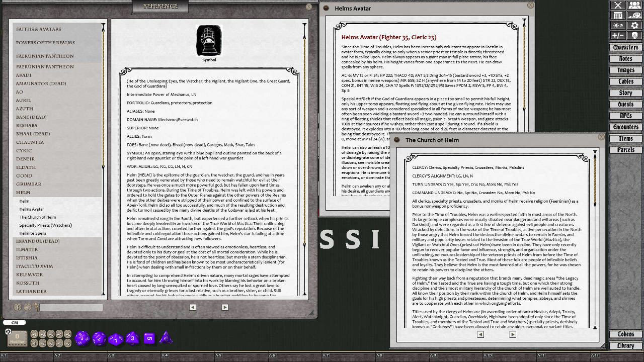Screen dimensions: 644x362
Task: Go to next page in Reference window
Action: pyautogui.click(x=224, y=307)
